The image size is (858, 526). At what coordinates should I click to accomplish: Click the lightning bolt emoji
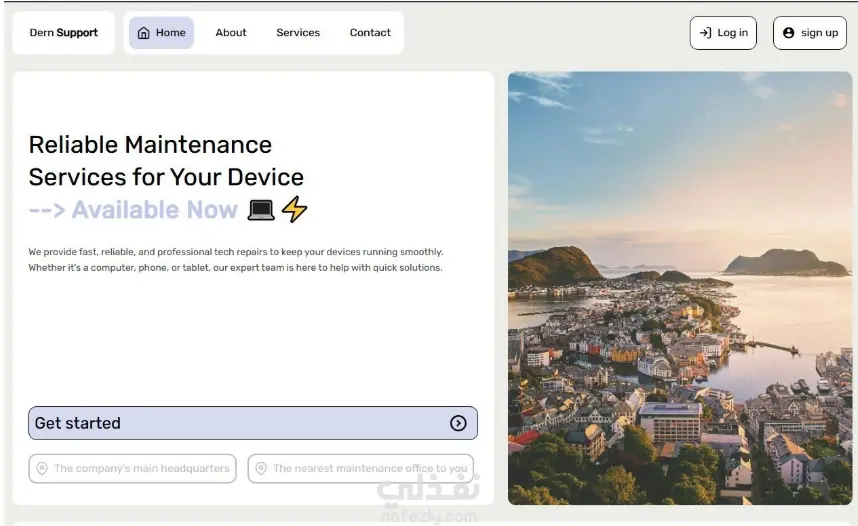(294, 209)
